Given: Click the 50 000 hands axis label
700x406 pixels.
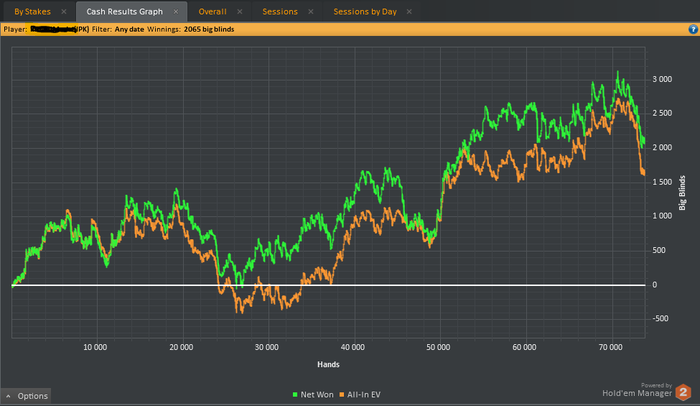Looking at the screenshot, I should tap(438, 347).
